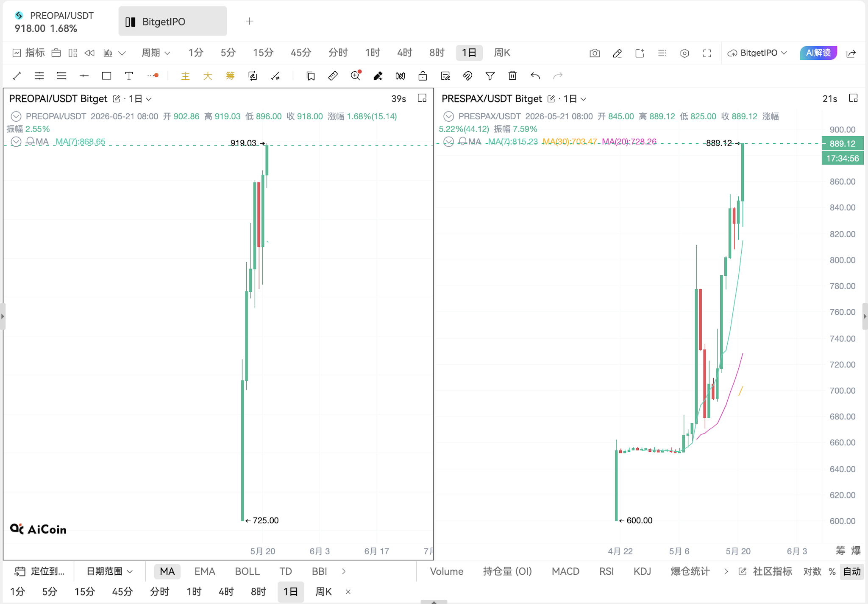Toggle MA alert bell on PREOPAI chart

[30, 141]
